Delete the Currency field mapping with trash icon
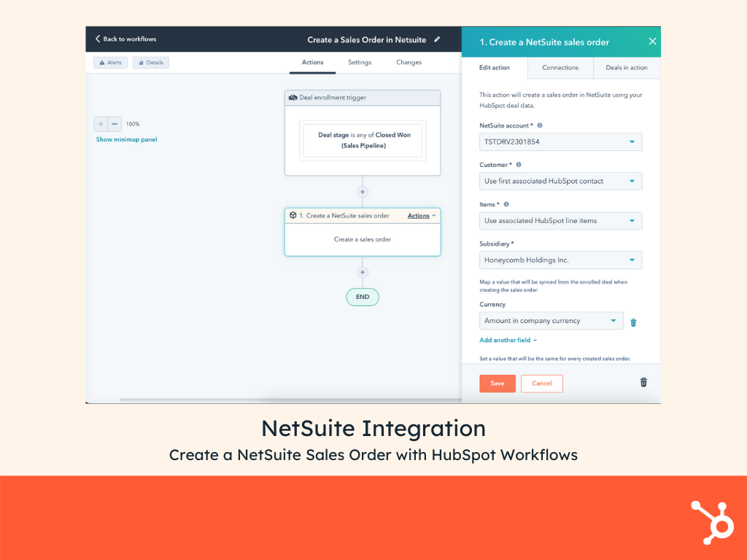Viewport: 747px width, 560px height. click(x=633, y=323)
